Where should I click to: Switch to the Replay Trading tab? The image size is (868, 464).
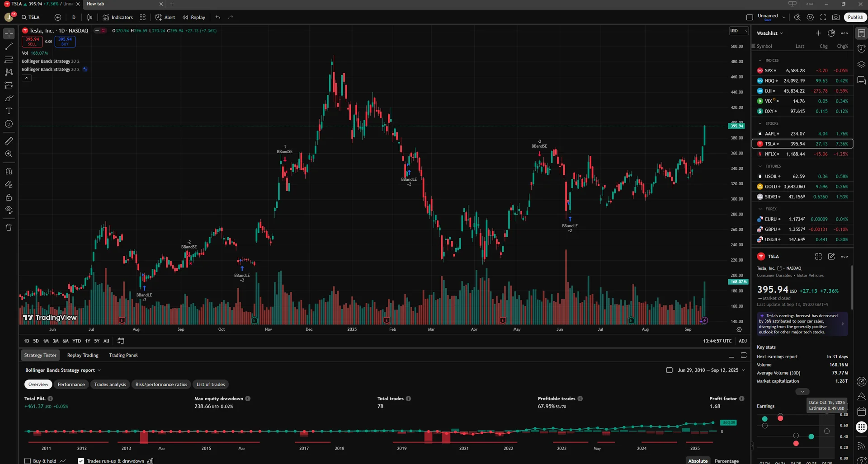(83, 355)
